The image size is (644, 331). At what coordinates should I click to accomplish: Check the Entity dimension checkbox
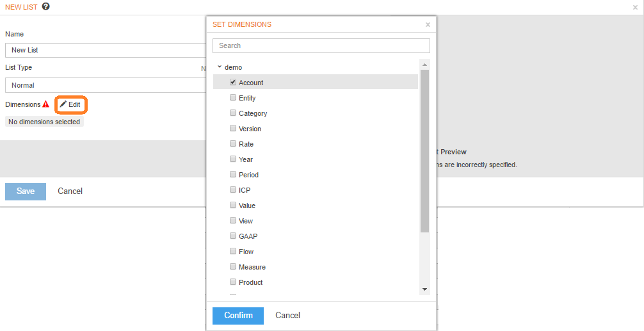pyautogui.click(x=233, y=97)
